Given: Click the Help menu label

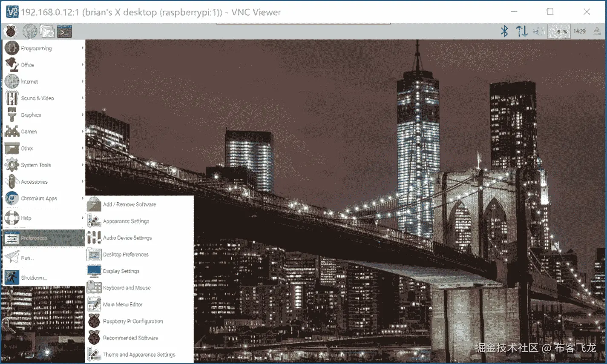Looking at the screenshot, I should click(x=26, y=218).
